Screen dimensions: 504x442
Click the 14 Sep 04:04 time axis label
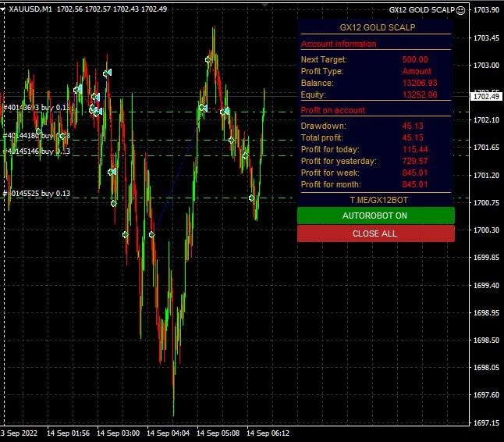tap(169, 432)
